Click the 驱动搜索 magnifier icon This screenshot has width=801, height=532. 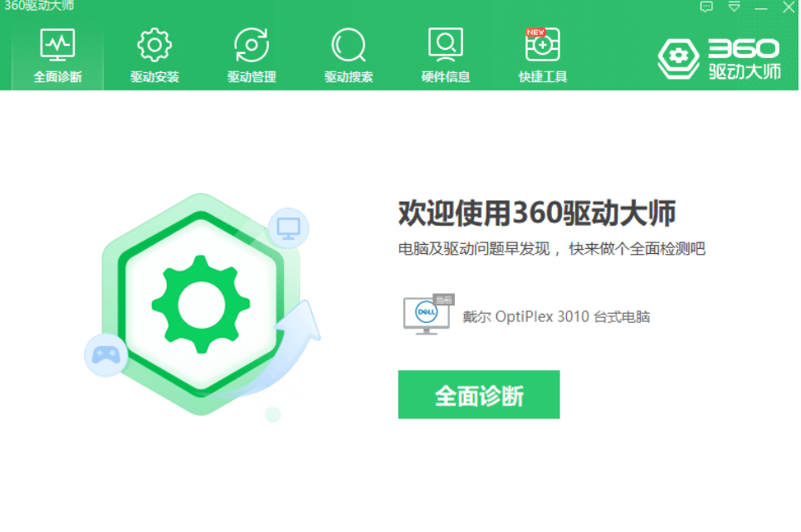point(348,42)
